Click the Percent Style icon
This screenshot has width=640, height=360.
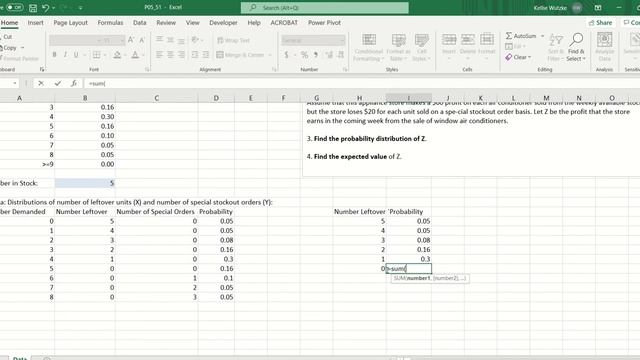point(304,55)
